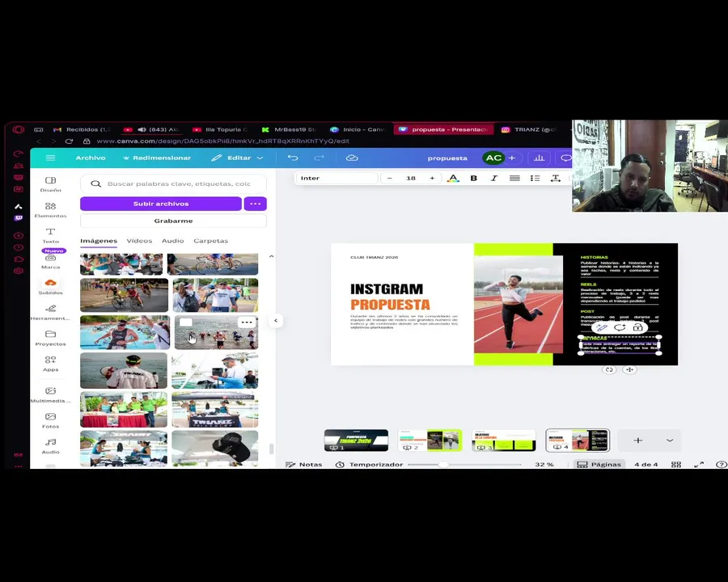The height and width of the screenshot is (582, 728).
Task: Click the Magic Write pencil icon
Action: point(602,327)
